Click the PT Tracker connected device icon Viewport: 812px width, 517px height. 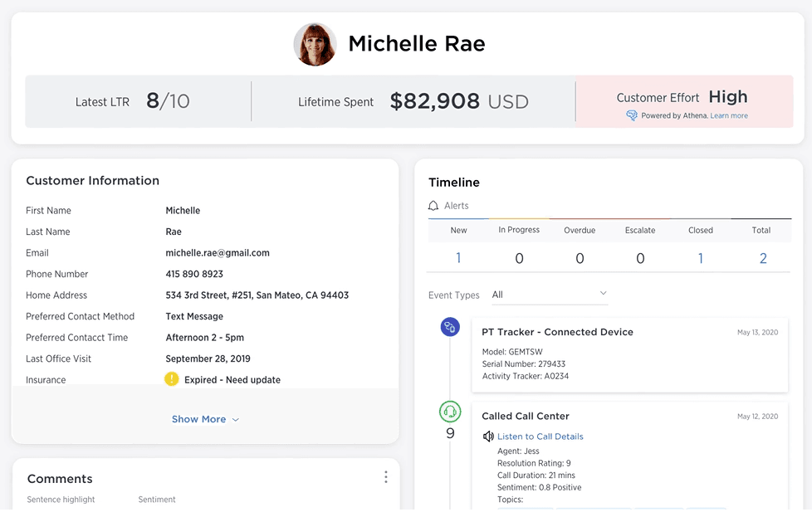450,327
